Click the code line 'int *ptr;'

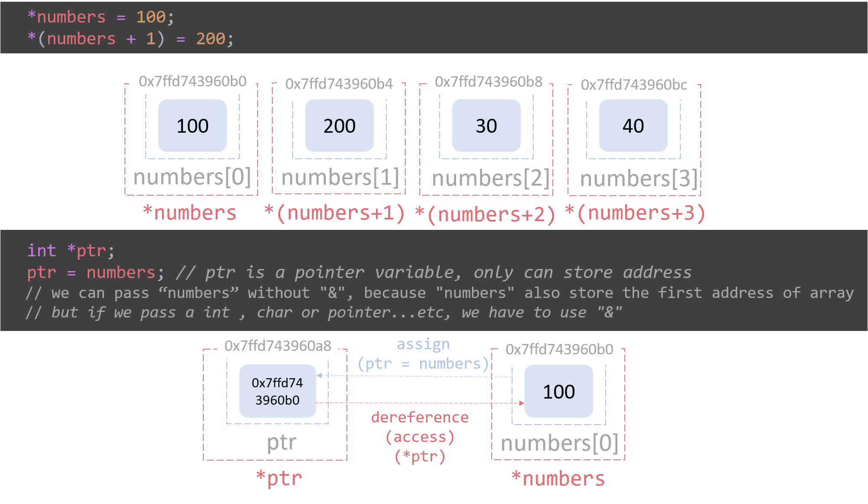coord(71,251)
